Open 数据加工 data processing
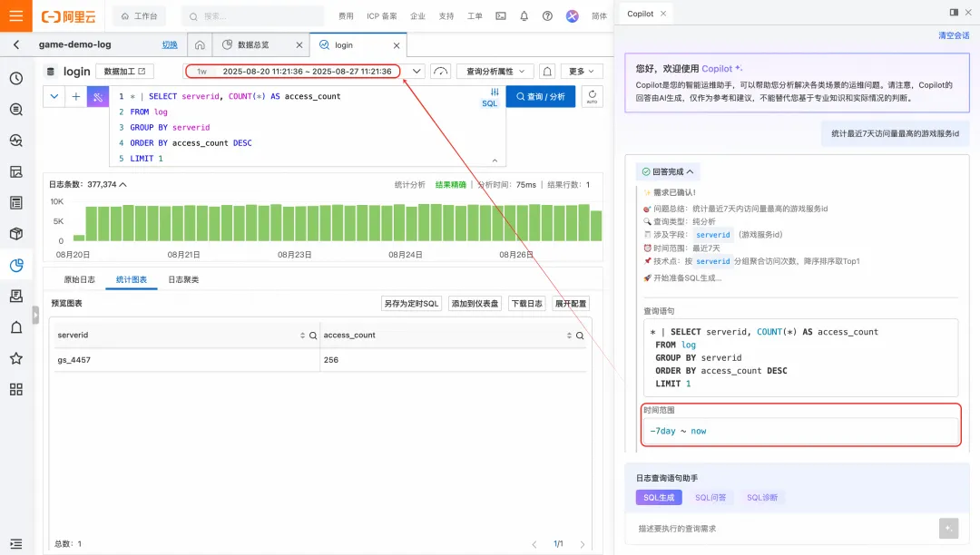 [124, 71]
